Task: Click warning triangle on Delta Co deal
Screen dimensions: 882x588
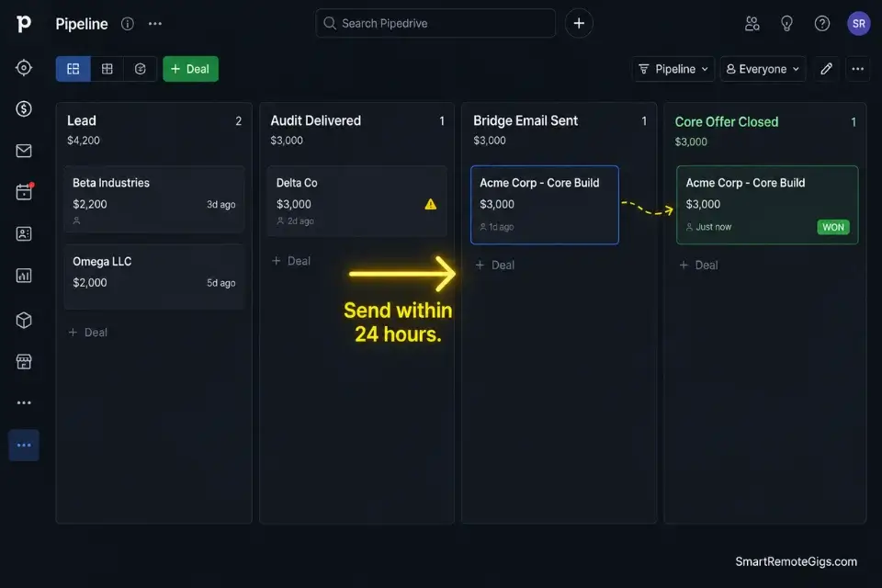Action: (x=430, y=204)
